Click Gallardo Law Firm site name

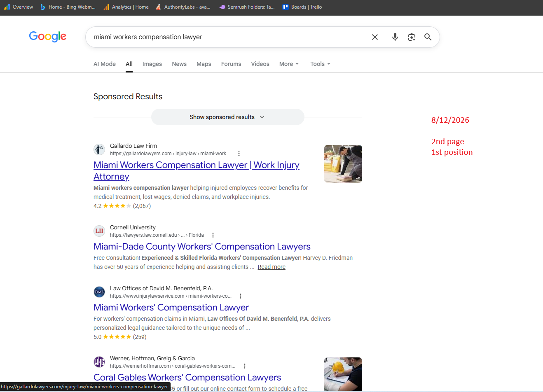point(133,146)
